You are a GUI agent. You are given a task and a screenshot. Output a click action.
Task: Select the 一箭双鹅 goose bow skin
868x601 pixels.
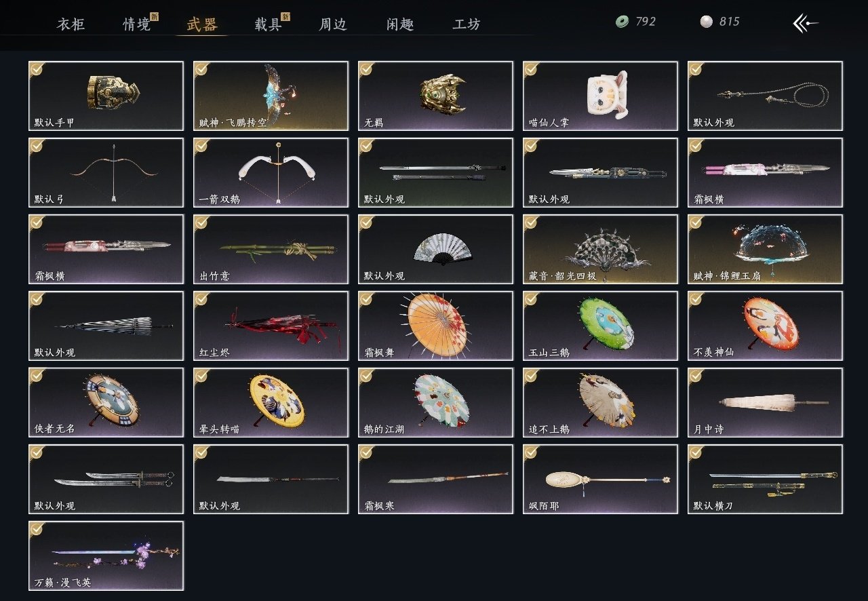(x=271, y=172)
